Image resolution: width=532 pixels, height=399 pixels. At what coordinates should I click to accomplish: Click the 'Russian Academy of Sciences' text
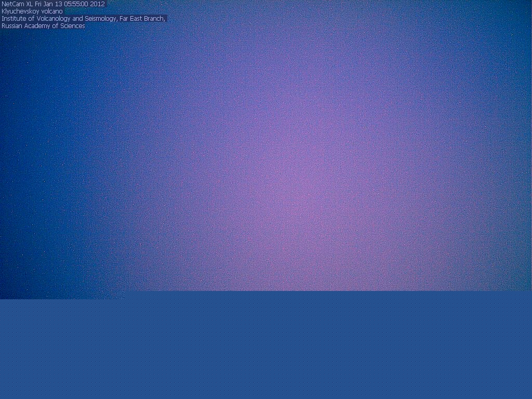point(43,26)
